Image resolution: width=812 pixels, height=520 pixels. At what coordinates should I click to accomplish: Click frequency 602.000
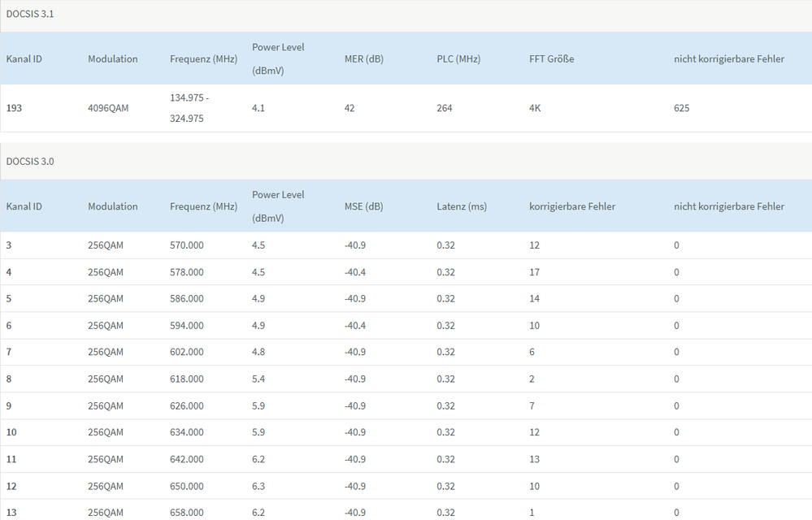pos(186,352)
